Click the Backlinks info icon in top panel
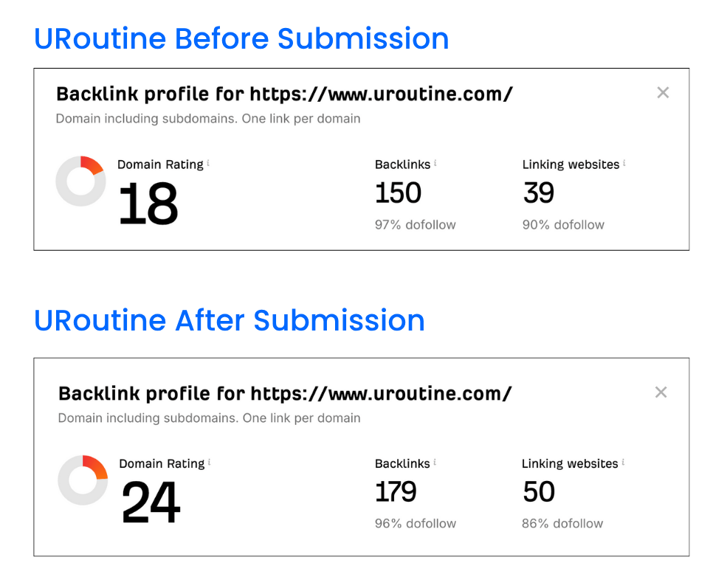The image size is (727, 588). 435,163
